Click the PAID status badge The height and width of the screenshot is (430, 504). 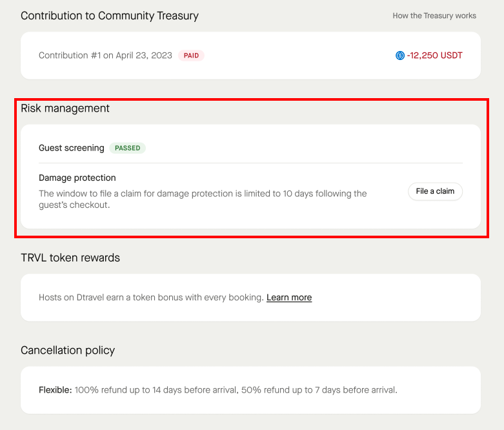(191, 56)
